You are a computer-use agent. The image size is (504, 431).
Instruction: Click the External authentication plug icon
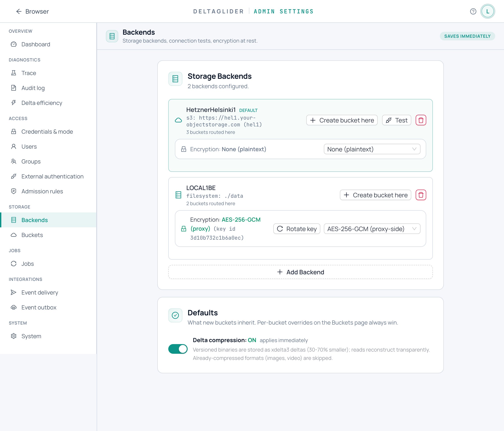pyautogui.click(x=14, y=176)
